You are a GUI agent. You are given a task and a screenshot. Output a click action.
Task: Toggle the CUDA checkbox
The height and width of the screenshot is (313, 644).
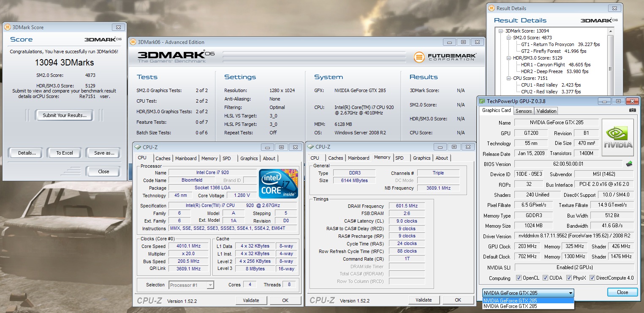click(546, 278)
